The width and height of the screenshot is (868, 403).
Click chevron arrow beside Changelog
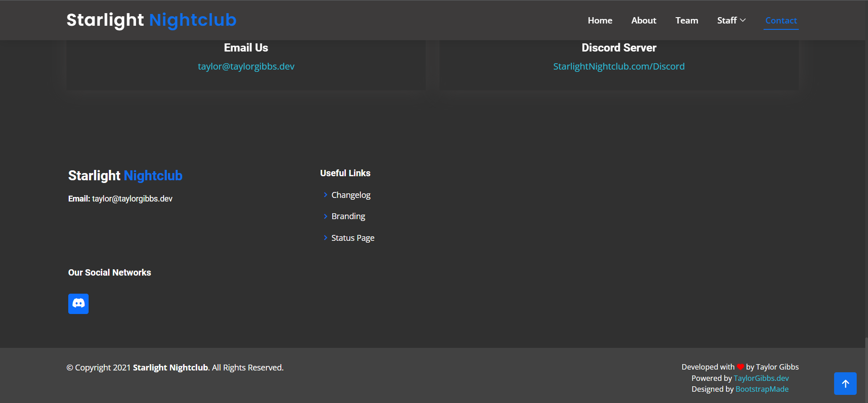325,195
